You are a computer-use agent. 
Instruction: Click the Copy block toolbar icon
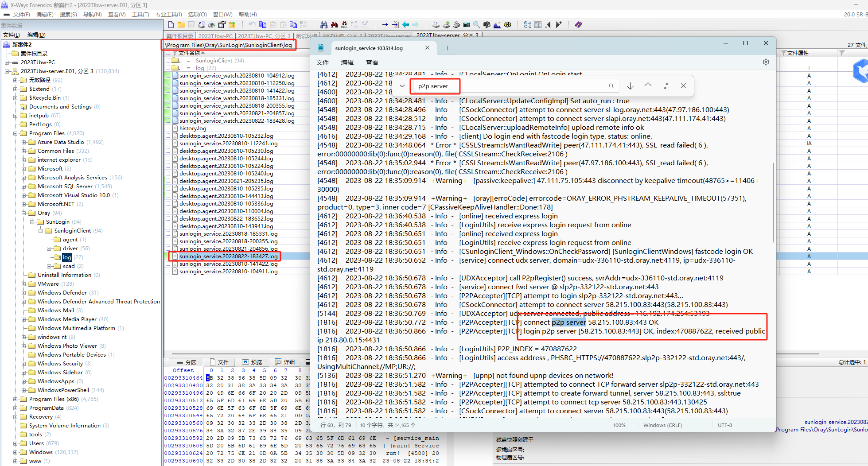(x=263, y=25)
